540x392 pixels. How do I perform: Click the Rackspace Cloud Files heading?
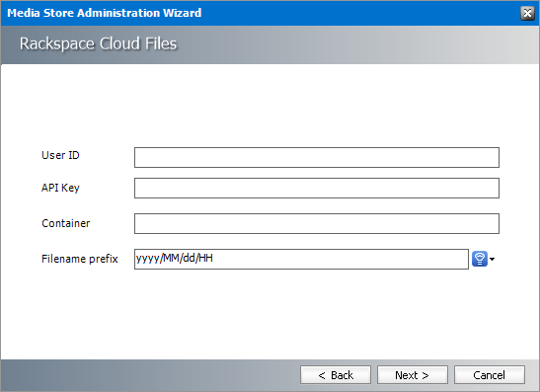point(98,43)
